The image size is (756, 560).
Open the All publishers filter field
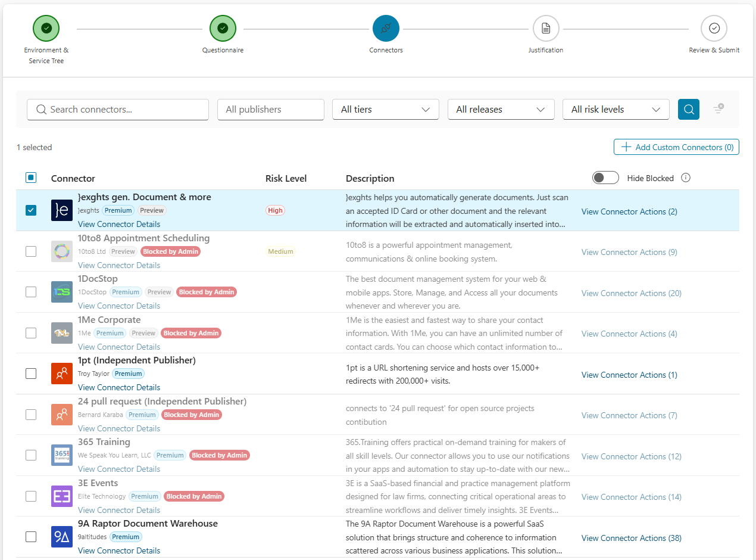click(x=271, y=109)
